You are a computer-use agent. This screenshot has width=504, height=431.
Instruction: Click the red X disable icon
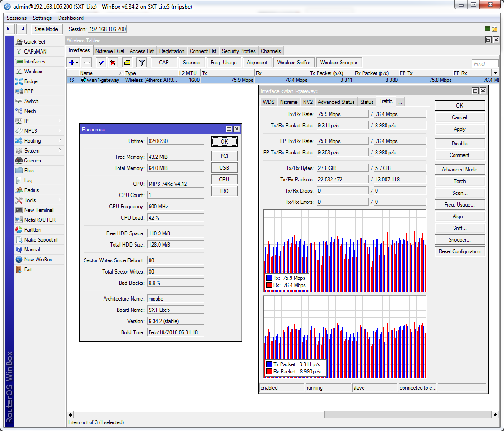(113, 63)
